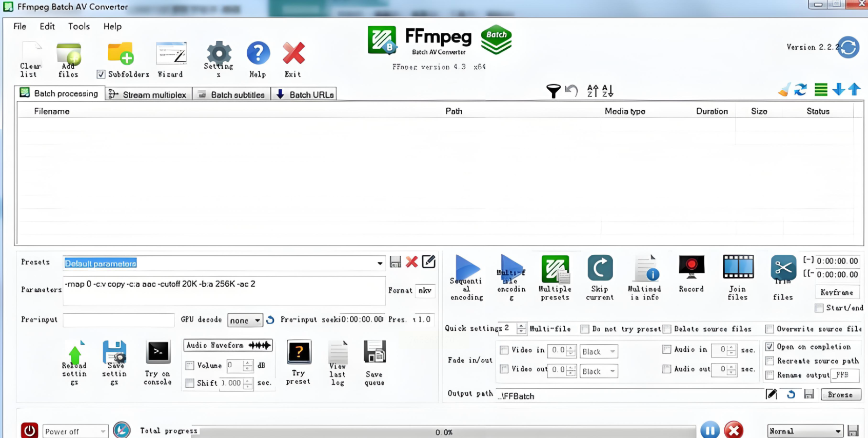868x438 pixels.
Task: Toggle the Subfolders checkbox
Action: [101, 74]
